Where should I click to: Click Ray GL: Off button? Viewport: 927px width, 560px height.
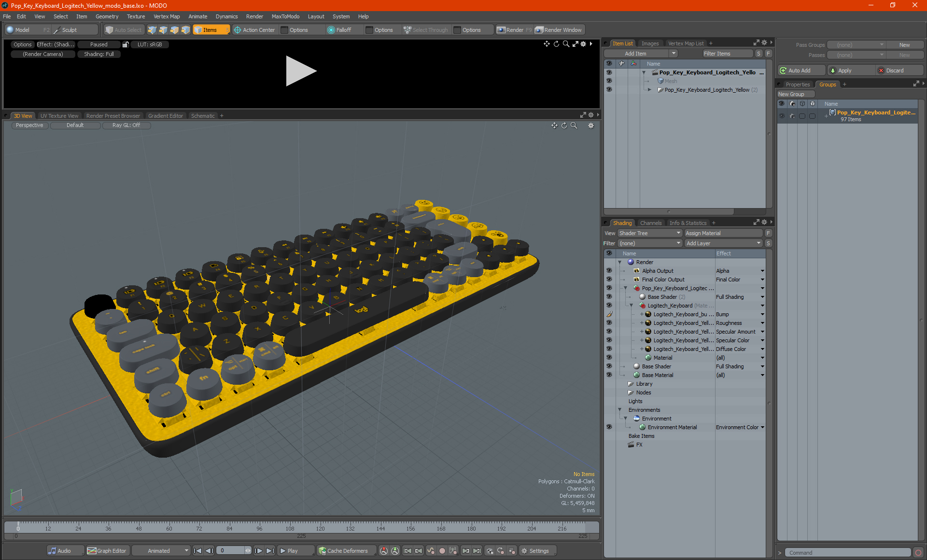tap(126, 125)
